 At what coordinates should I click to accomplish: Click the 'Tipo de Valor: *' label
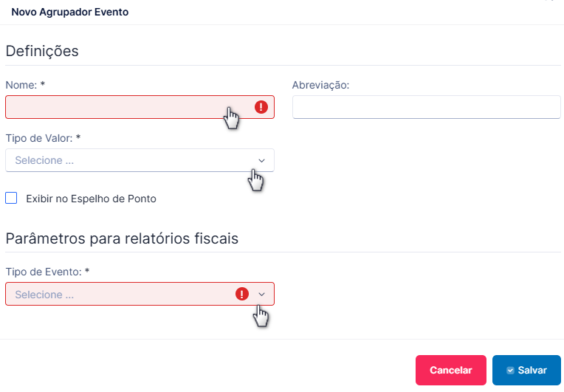tap(43, 139)
